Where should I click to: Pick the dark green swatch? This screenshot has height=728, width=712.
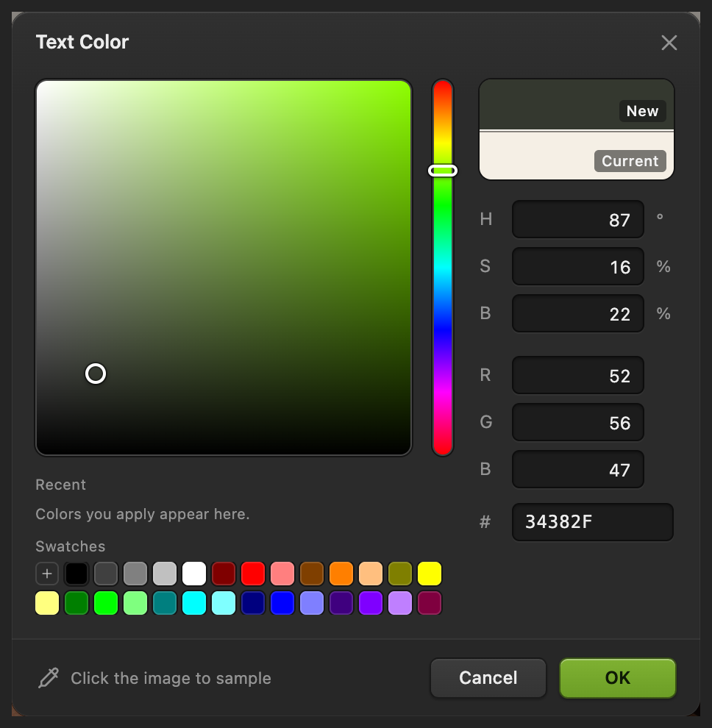click(x=76, y=603)
